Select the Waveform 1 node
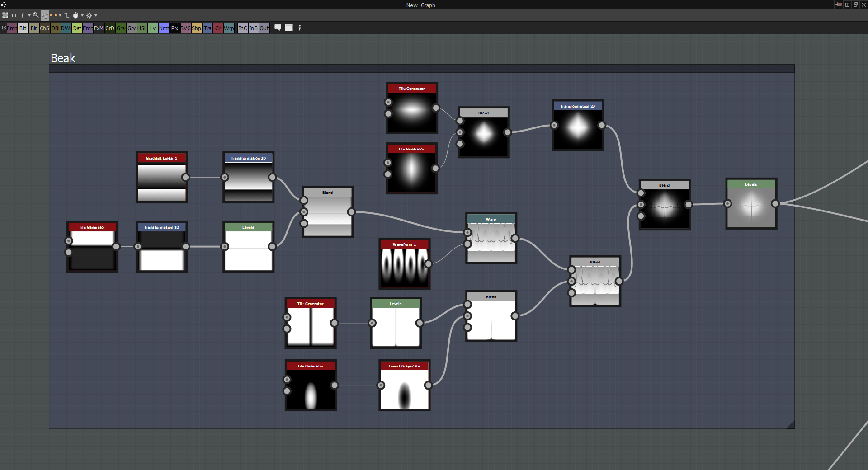The height and width of the screenshot is (470, 868). [405, 263]
